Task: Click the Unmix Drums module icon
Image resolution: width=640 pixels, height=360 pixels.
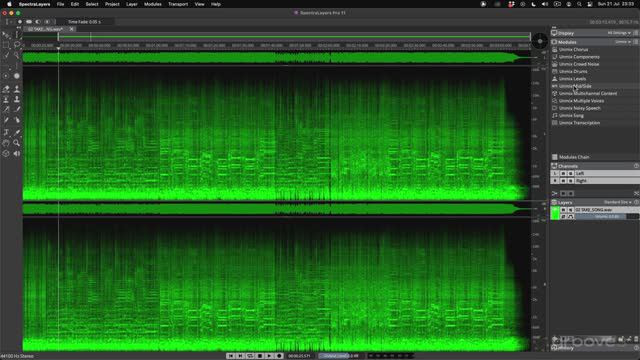Action: click(x=555, y=71)
